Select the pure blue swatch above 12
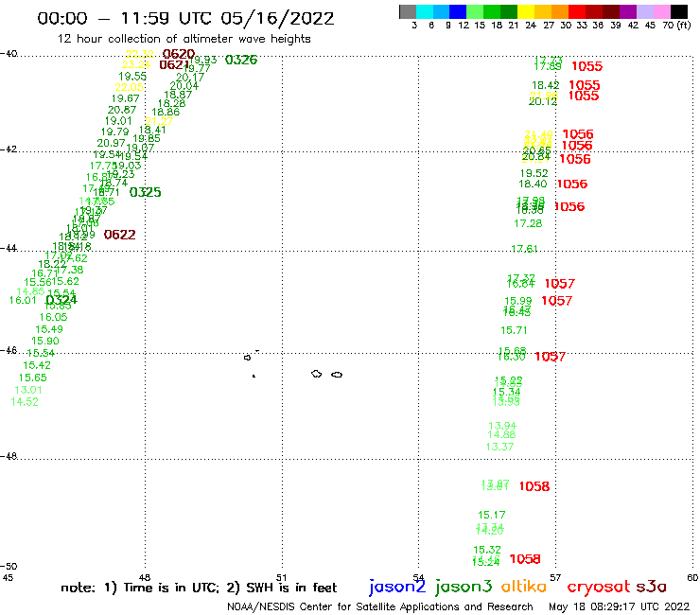The width and height of the screenshot is (700, 615). (458, 11)
